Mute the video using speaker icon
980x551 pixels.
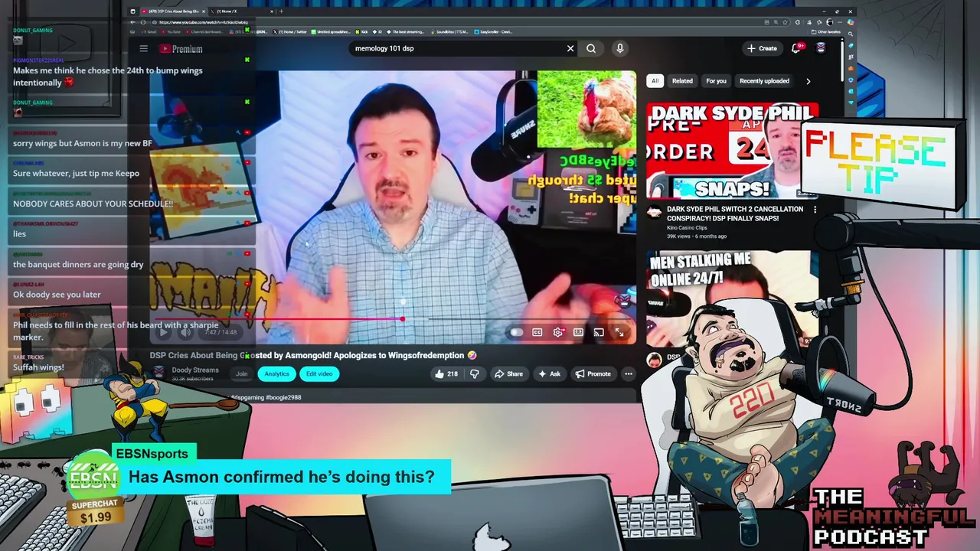click(x=185, y=332)
